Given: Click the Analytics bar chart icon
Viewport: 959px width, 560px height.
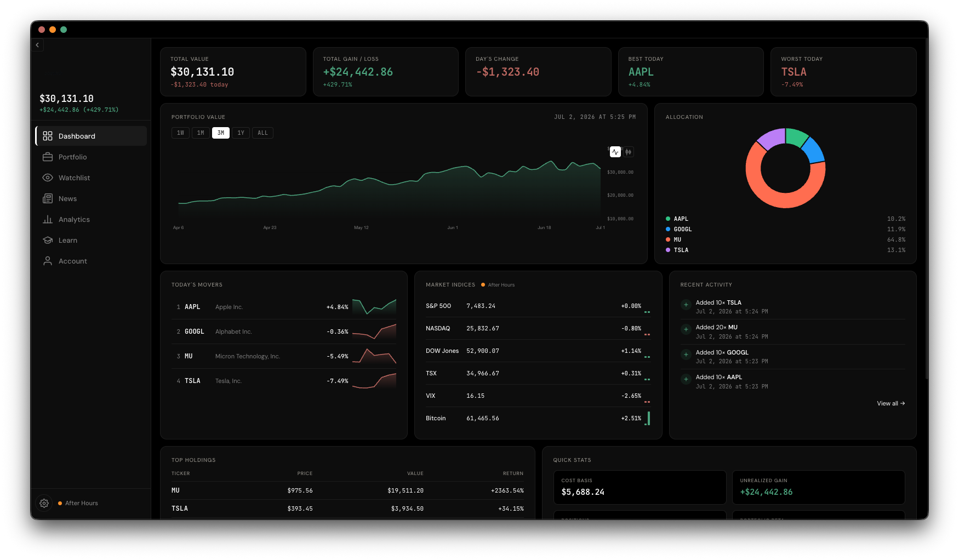Looking at the screenshot, I should click(48, 219).
